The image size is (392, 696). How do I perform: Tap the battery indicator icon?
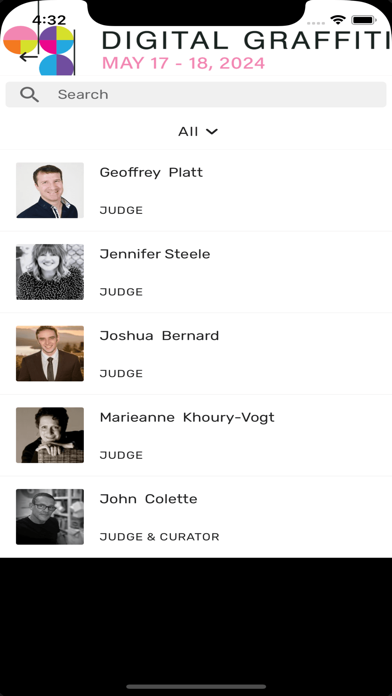364,20
